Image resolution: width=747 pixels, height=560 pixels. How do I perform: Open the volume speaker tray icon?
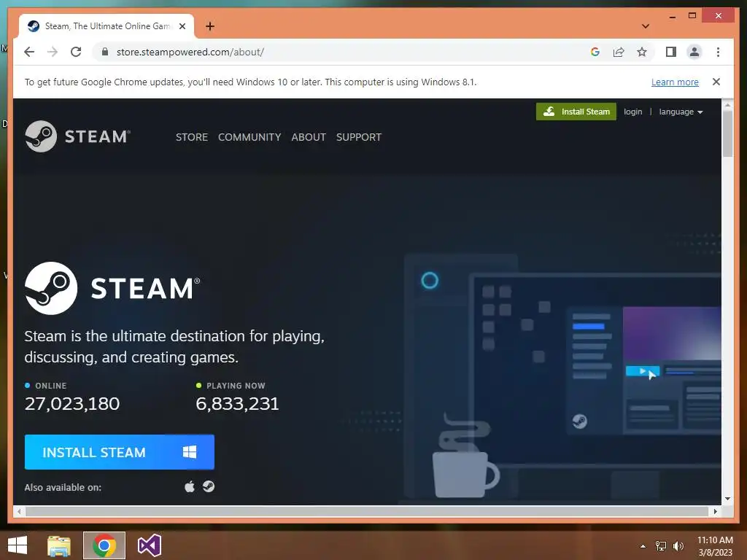(x=678, y=546)
